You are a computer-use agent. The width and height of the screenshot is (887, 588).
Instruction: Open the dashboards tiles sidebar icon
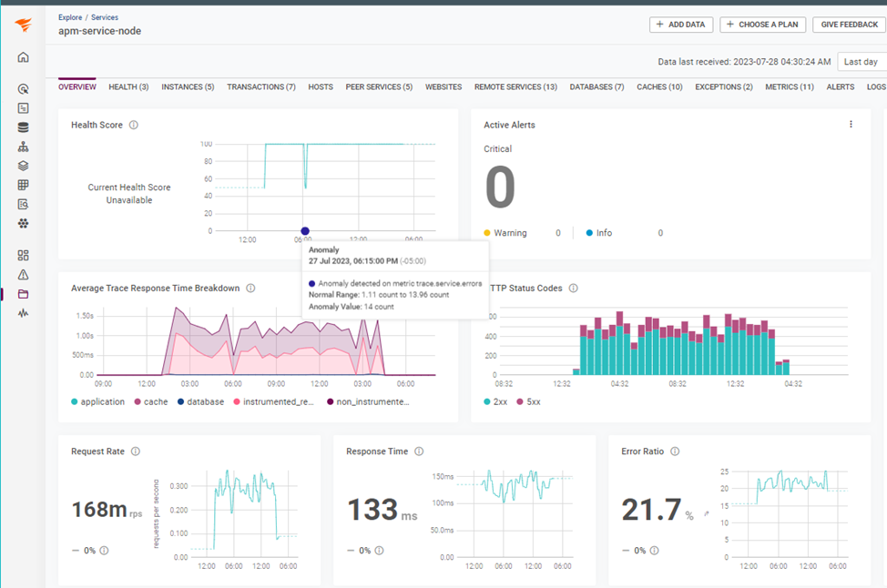[23, 256]
